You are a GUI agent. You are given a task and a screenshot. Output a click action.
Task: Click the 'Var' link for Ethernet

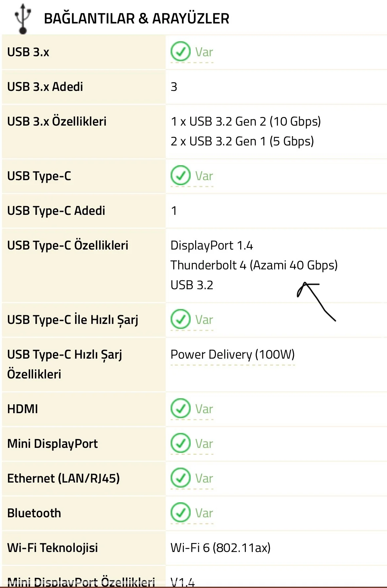click(x=204, y=479)
